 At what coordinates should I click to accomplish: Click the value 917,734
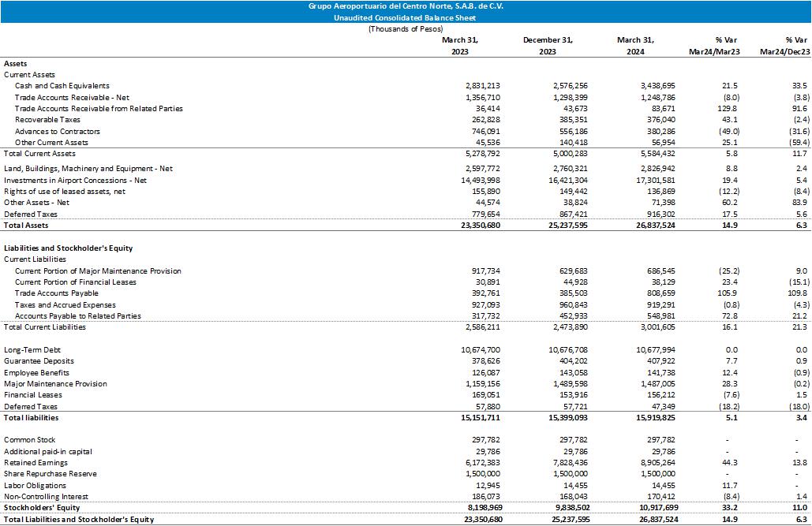point(486,271)
